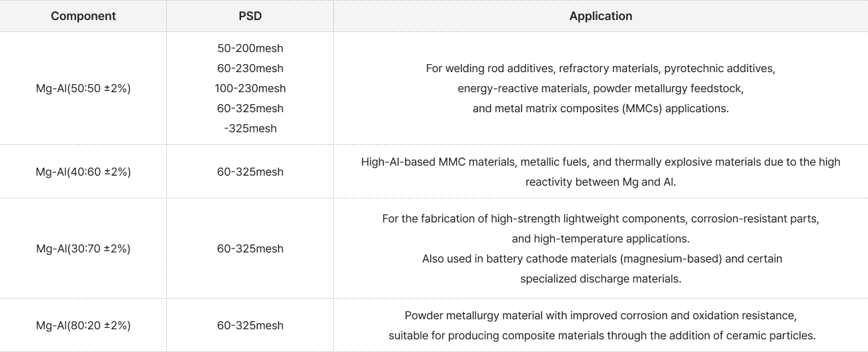Viewport: 868px width, 352px height.
Task: Click the 60-325mesh entry in the 80:20 row
Action: tap(250, 325)
